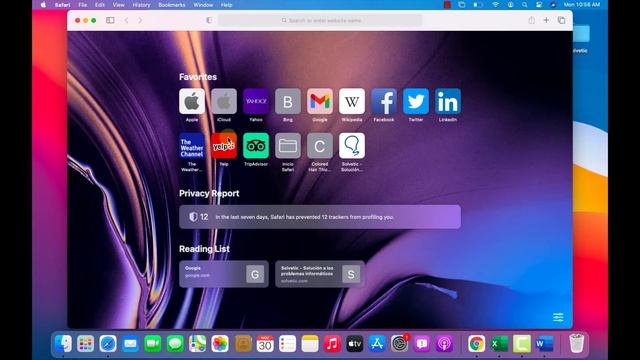Open the Edit menu
Screen dimensions: 640x360
pyautogui.click(x=100, y=5)
